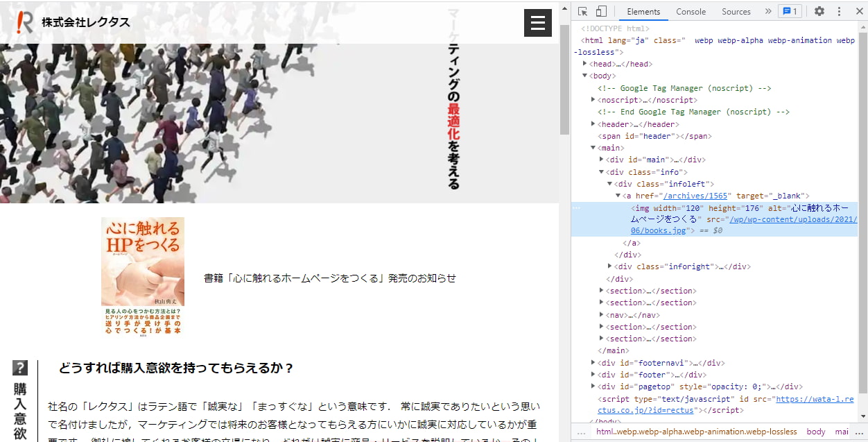The image size is (868, 442).
Task: Open the DevTools customize menu
Action: click(839, 11)
